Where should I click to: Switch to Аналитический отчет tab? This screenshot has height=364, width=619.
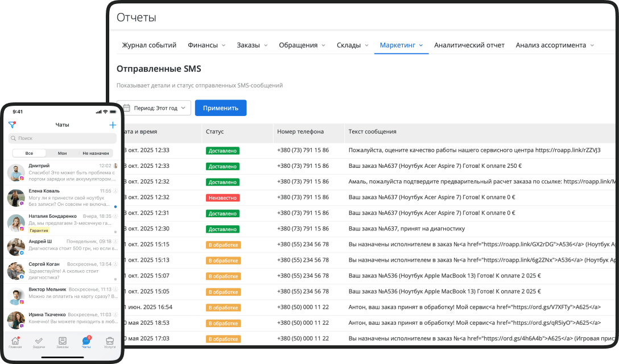pyautogui.click(x=469, y=45)
